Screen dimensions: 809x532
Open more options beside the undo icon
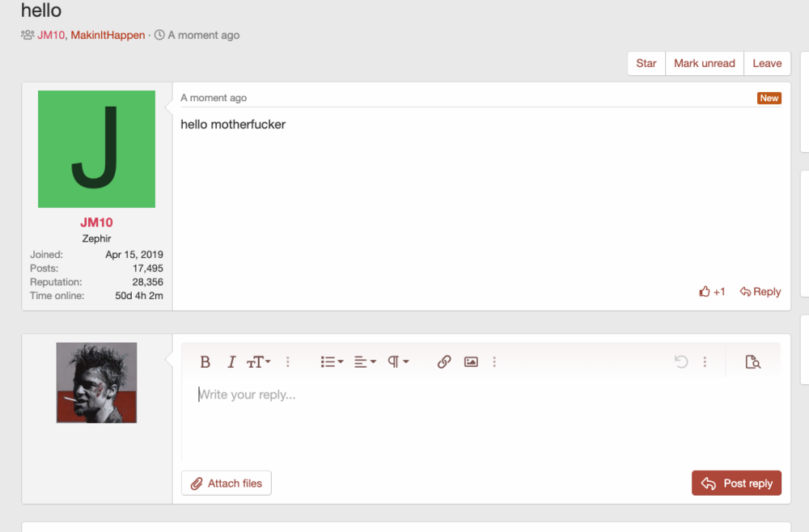[x=705, y=362]
